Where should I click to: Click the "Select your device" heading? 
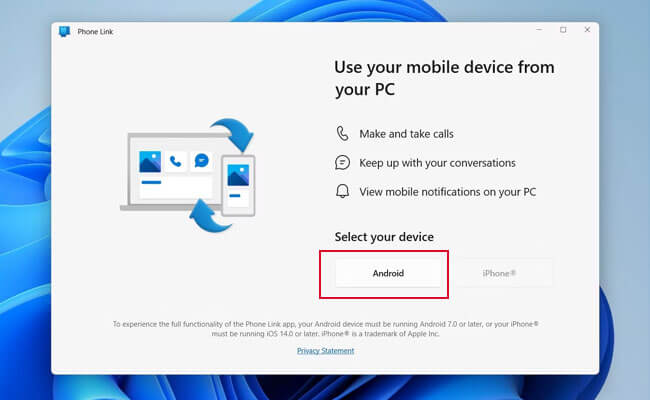click(x=384, y=237)
